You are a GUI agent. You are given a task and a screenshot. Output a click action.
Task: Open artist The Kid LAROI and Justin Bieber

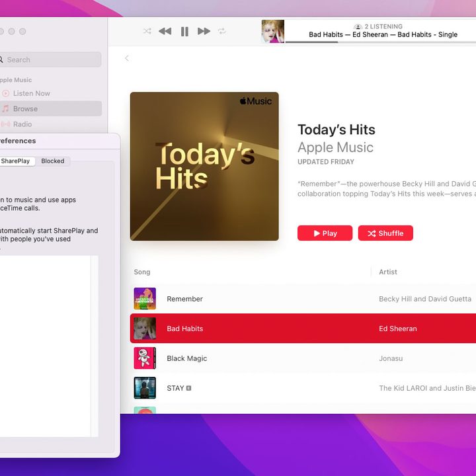tap(428, 388)
